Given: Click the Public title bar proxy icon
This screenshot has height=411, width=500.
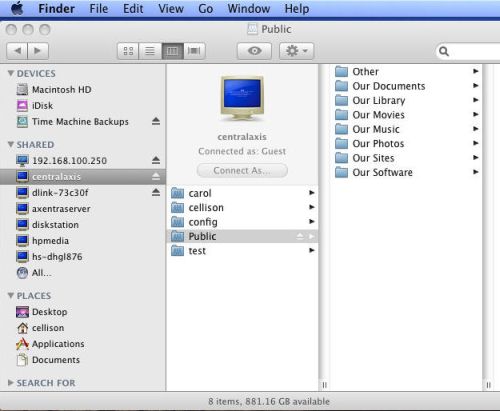Looking at the screenshot, I should click(252, 29).
